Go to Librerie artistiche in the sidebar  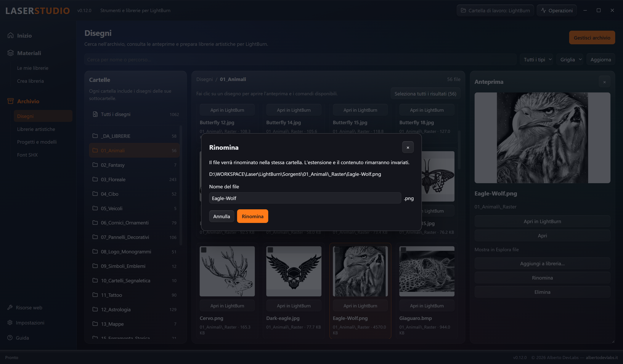pos(36,129)
